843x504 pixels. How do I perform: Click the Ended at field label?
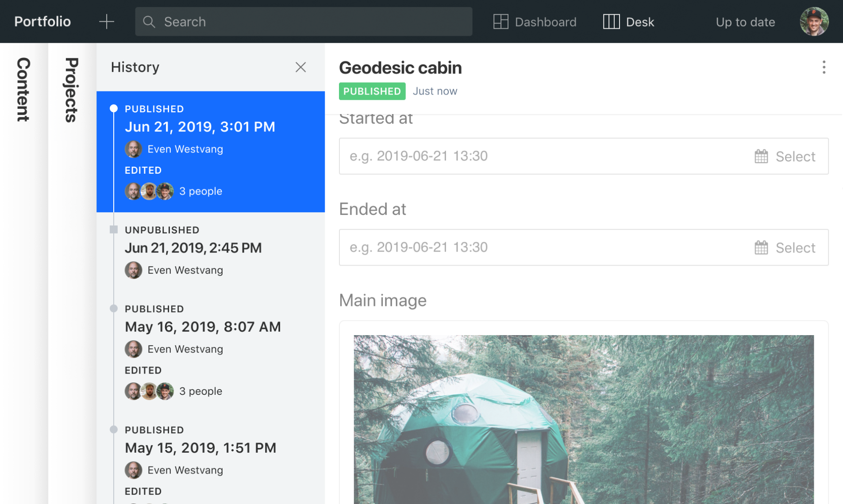373,209
